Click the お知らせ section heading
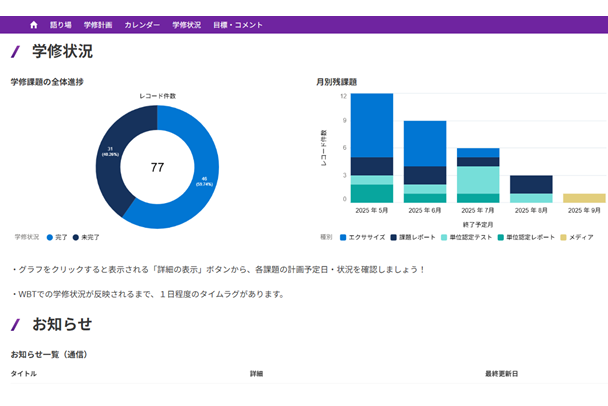This screenshot has width=608, height=406. pyautogui.click(x=62, y=324)
